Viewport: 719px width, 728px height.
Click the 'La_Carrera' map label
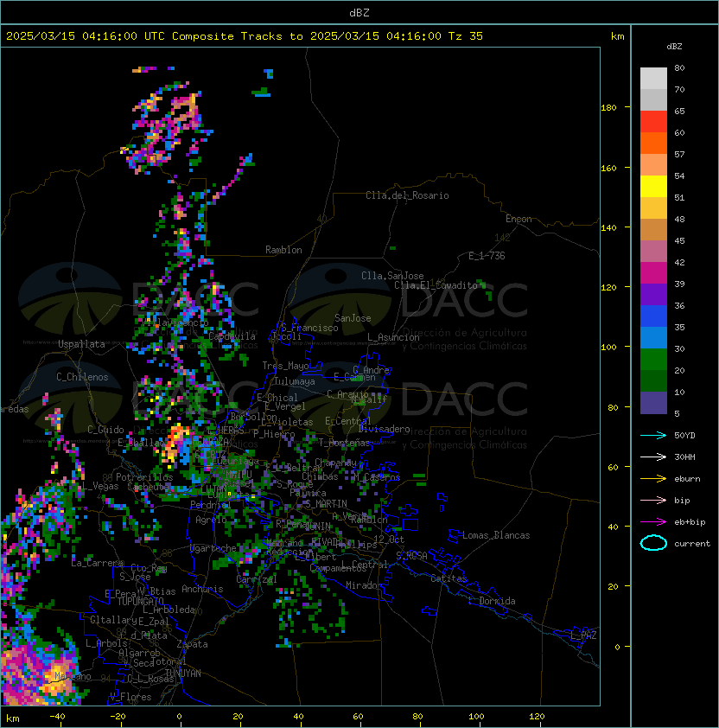97,563
